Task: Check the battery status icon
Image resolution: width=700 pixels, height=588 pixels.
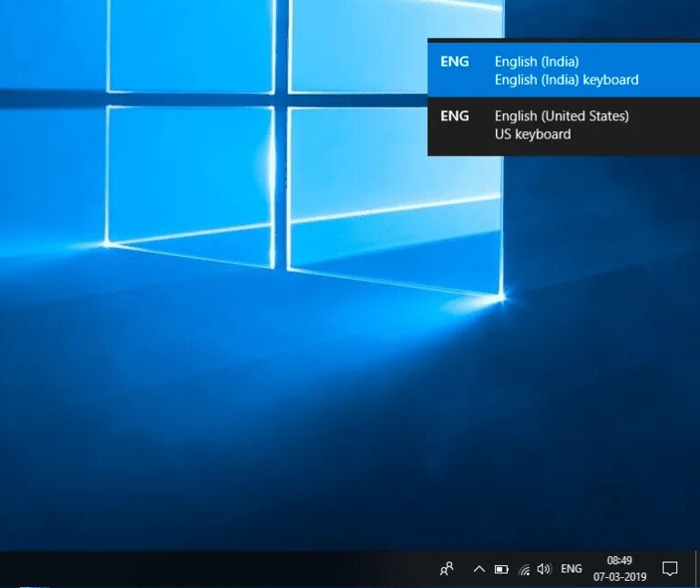Action: coord(501,569)
